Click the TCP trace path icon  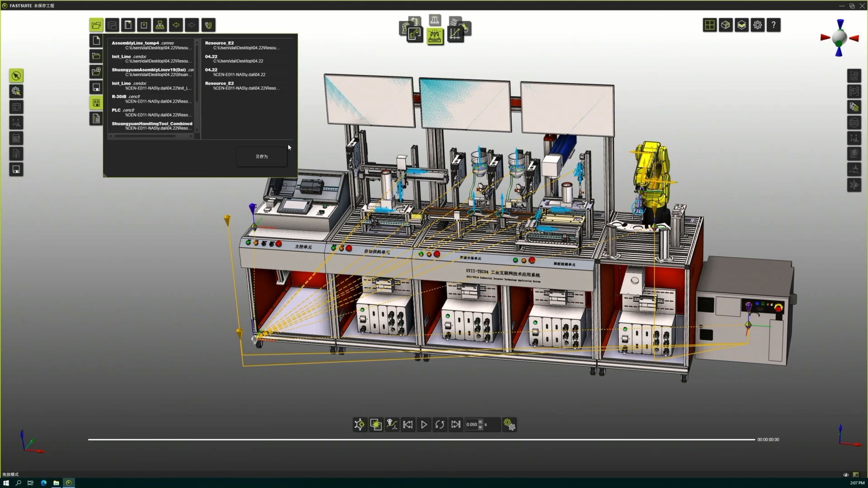(x=392, y=424)
